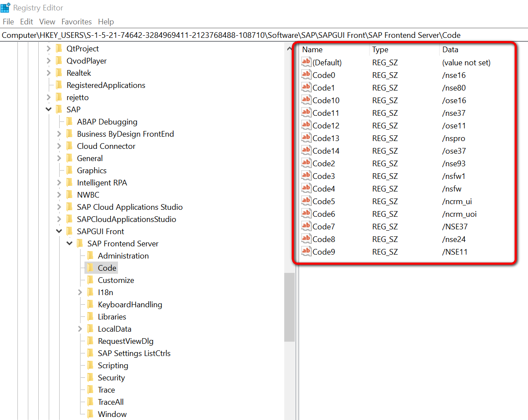
Task: Click the data value /NSE11
Action: pyautogui.click(x=455, y=252)
